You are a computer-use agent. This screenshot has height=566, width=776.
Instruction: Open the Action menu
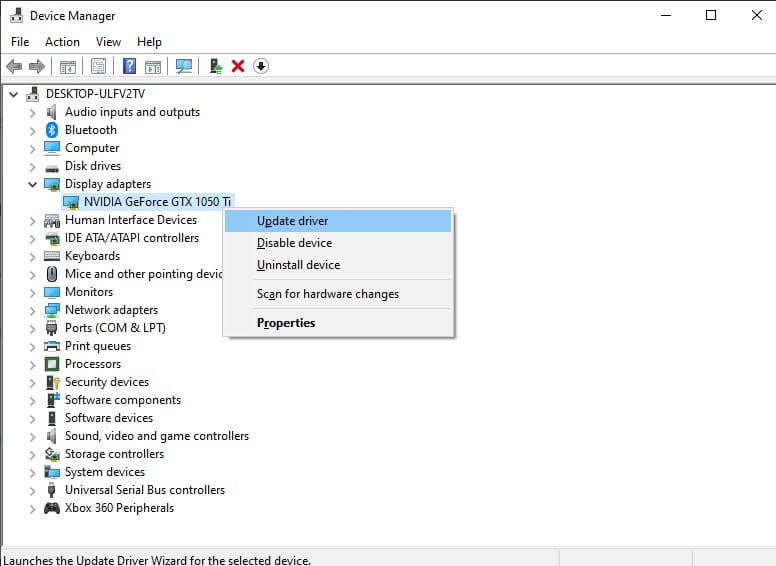(x=62, y=42)
